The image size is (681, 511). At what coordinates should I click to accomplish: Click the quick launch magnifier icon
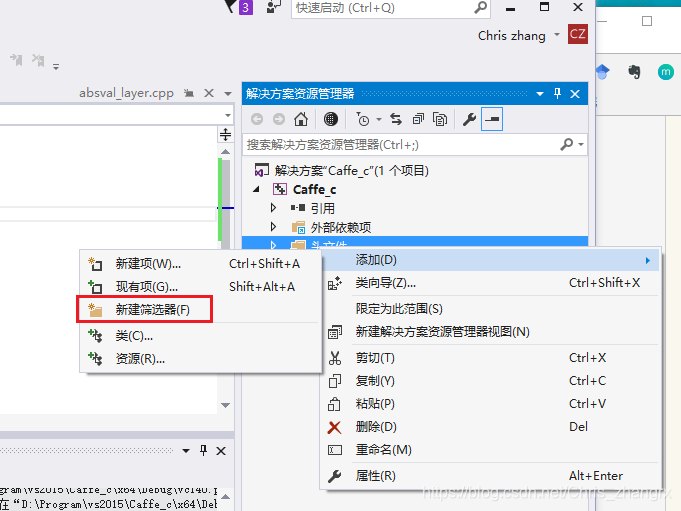pyautogui.click(x=480, y=7)
